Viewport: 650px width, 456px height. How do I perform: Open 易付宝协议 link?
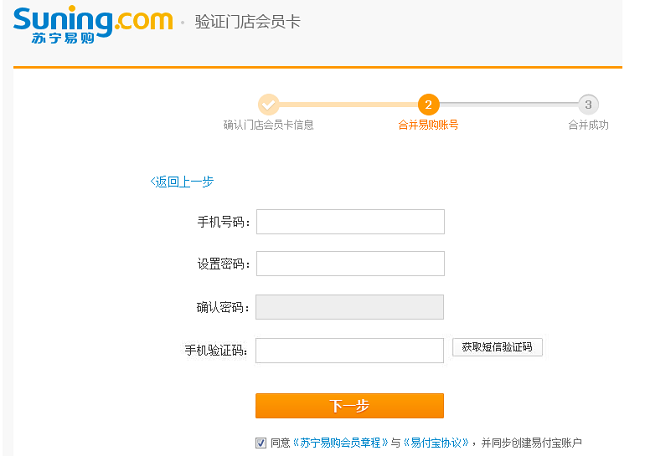[x=436, y=443]
